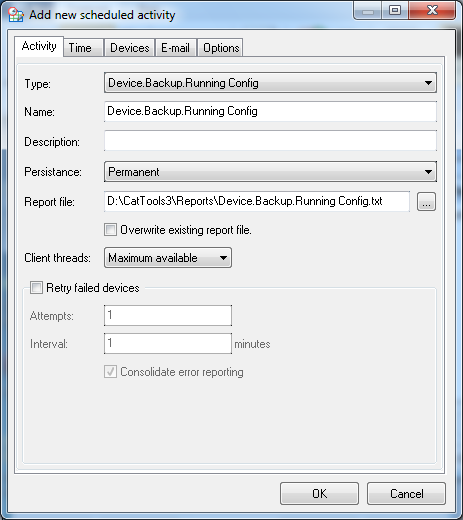The image size is (463, 520).
Task: Confirm the activity with OK button
Action: coord(319,494)
